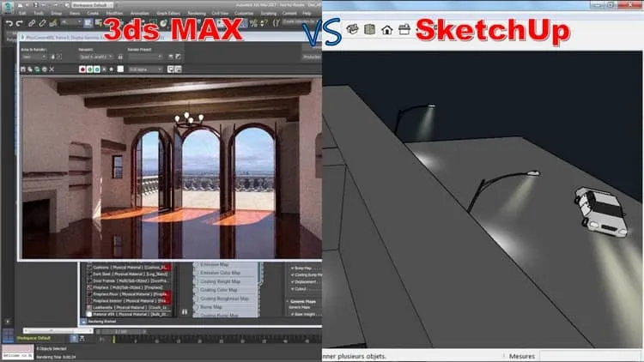Click the Edit Region icon near Area to Render
Viewport: 644px width, 362px height.
(x=53, y=57)
